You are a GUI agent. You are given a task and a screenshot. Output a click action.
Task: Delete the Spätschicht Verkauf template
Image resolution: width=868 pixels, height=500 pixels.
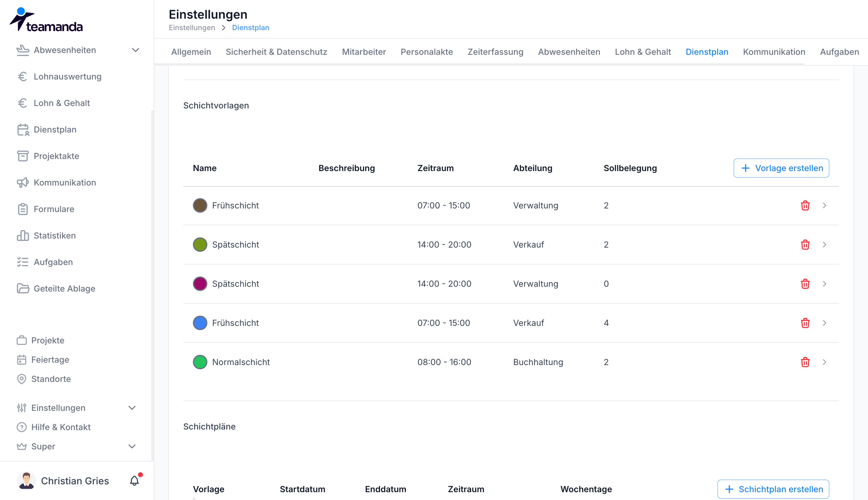pyautogui.click(x=805, y=245)
